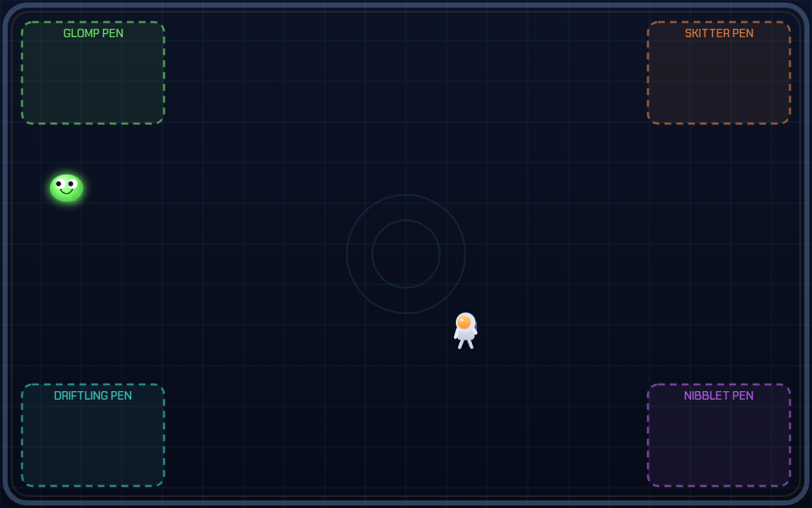Click the green smiling Glomp blob creature

[x=66, y=188]
